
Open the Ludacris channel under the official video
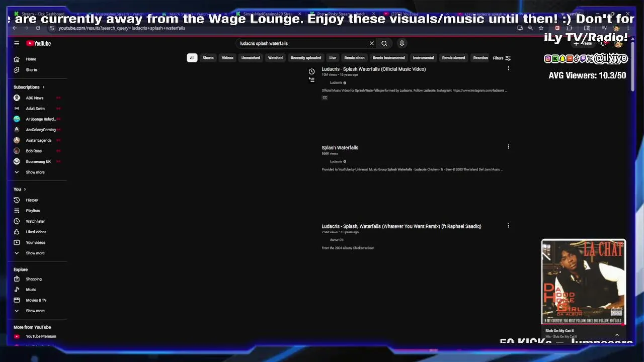[336, 83]
